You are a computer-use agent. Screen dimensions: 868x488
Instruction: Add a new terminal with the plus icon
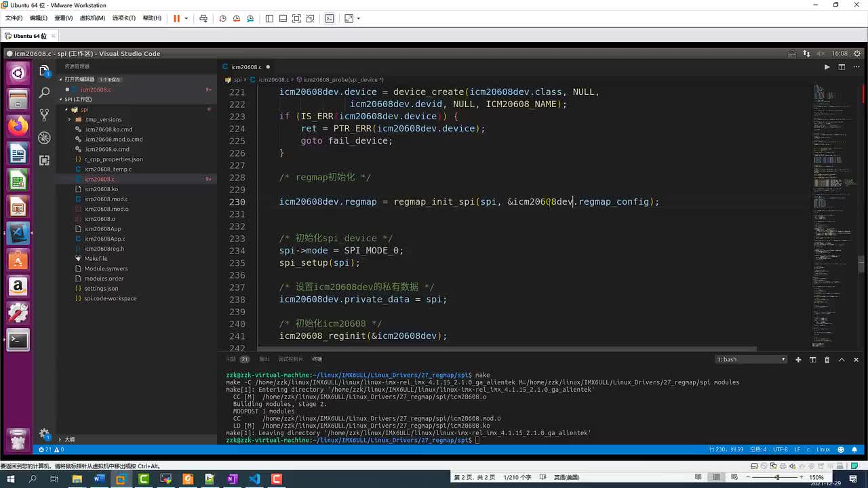tap(798, 359)
